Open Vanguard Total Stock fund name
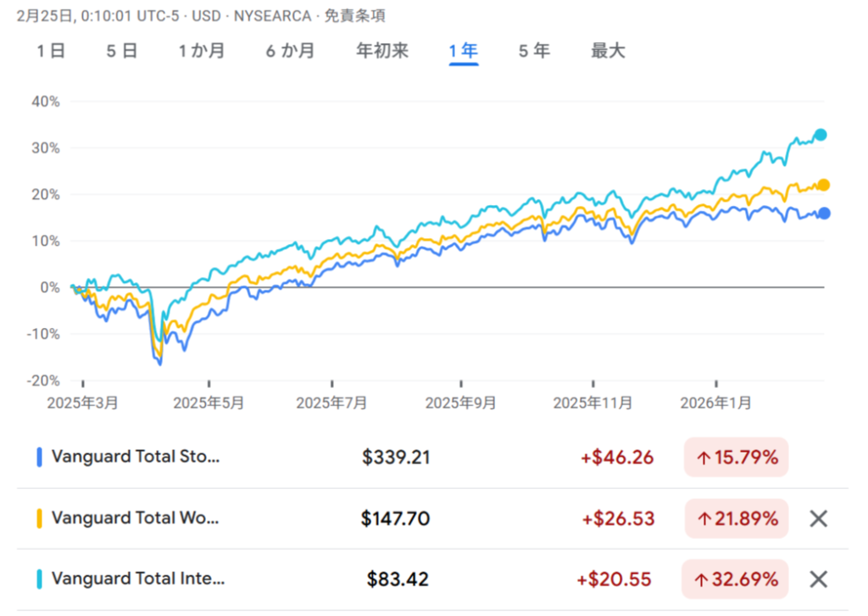 (x=136, y=458)
